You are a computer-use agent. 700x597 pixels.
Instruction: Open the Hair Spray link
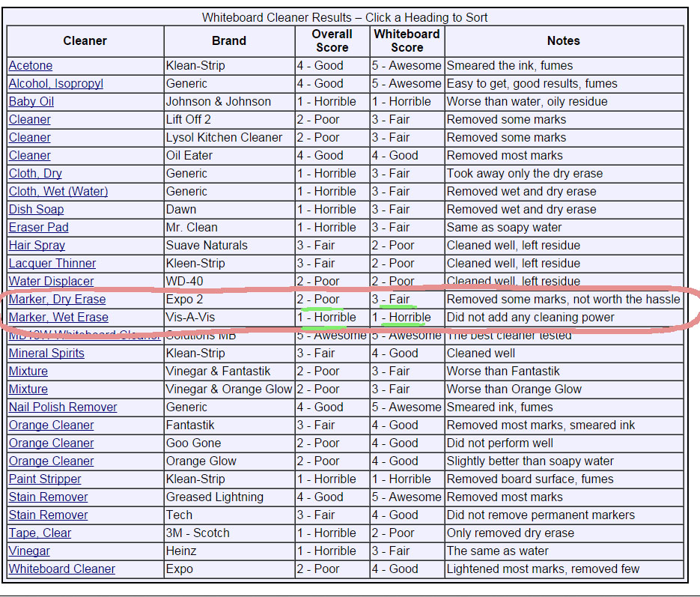pyautogui.click(x=37, y=245)
